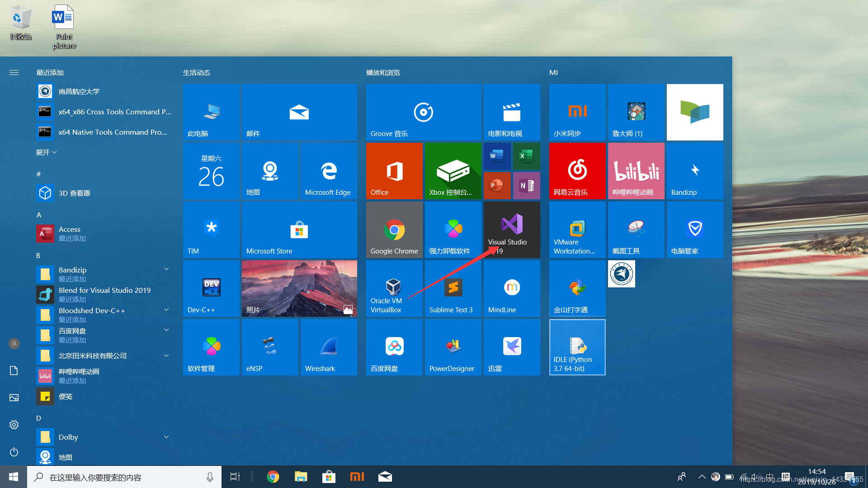The image size is (868, 488).
Task: Open the 邮件 mail tile
Action: [x=299, y=112]
